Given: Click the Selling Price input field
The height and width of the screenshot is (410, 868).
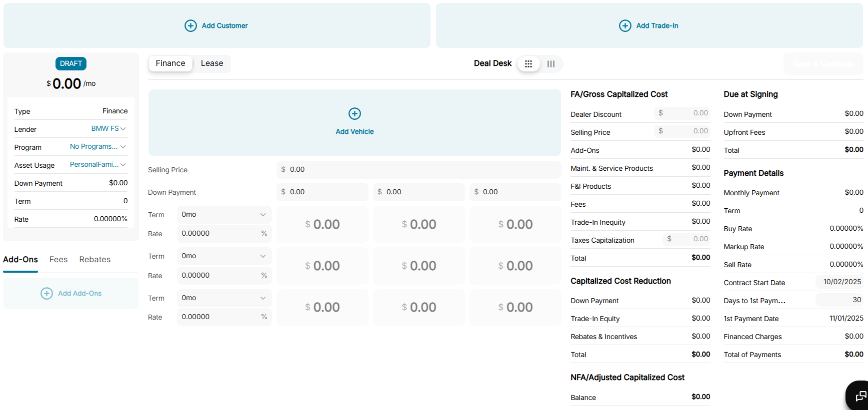Looking at the screenshot, I should tap(418, 170).
